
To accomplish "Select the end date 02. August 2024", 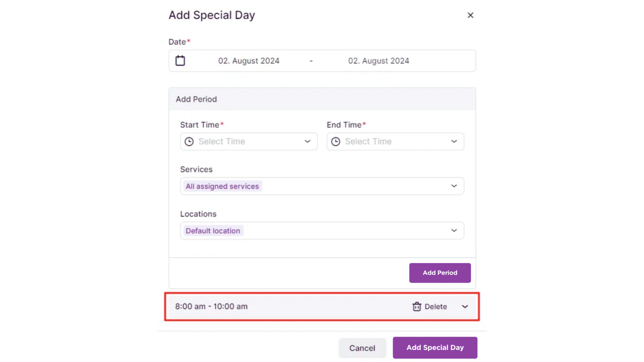I will tap(379, 61).
